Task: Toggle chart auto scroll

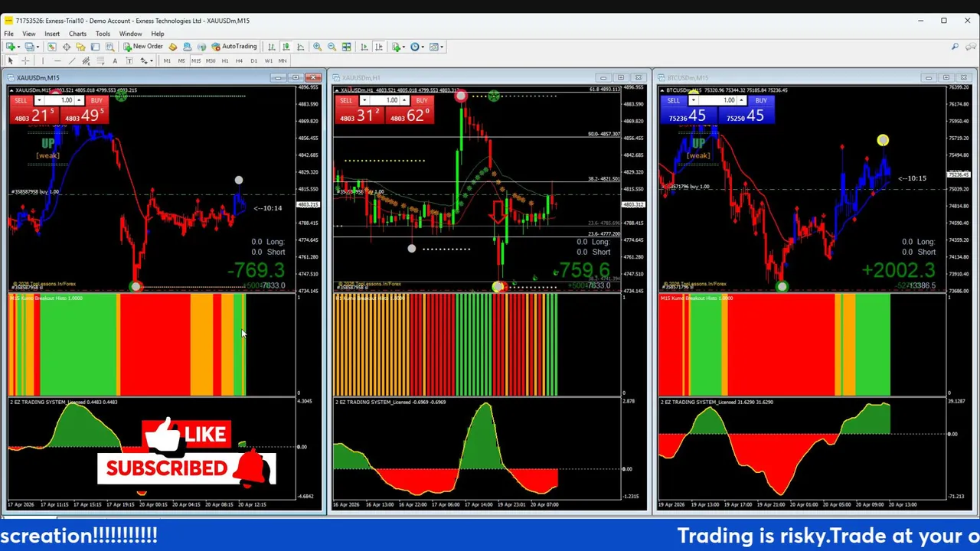Action: coord(364,47)
